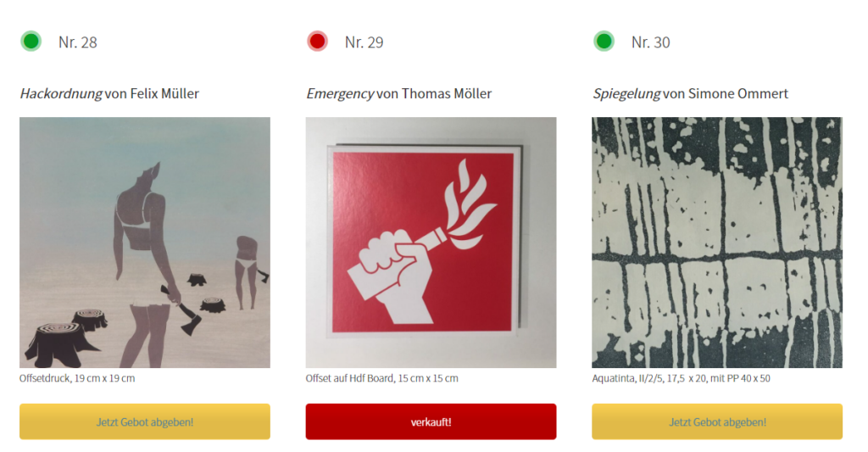Viewport: 868px width, 452px height.
Task: Click the red verkauft! button
Action: pyautogui.click(x=431, y=421)
